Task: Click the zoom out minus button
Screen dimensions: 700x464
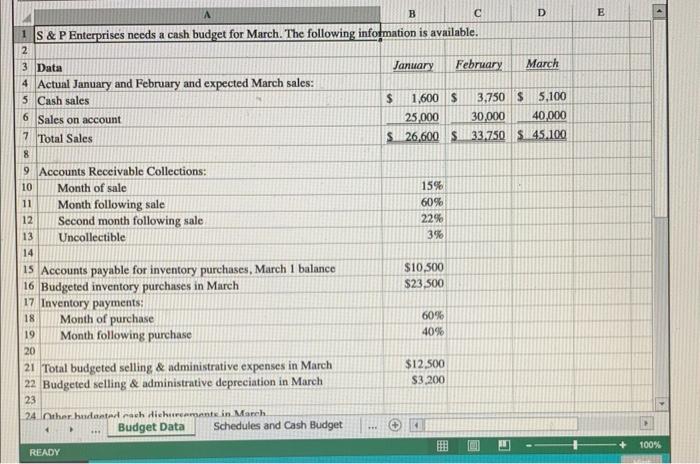Action: coord(529,445)
